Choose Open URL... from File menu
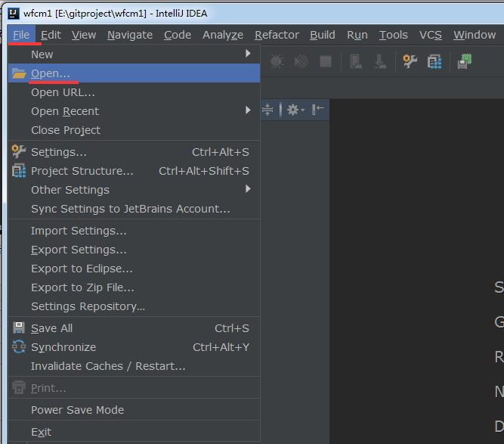The image size is (504, 444). coord(134,92)
